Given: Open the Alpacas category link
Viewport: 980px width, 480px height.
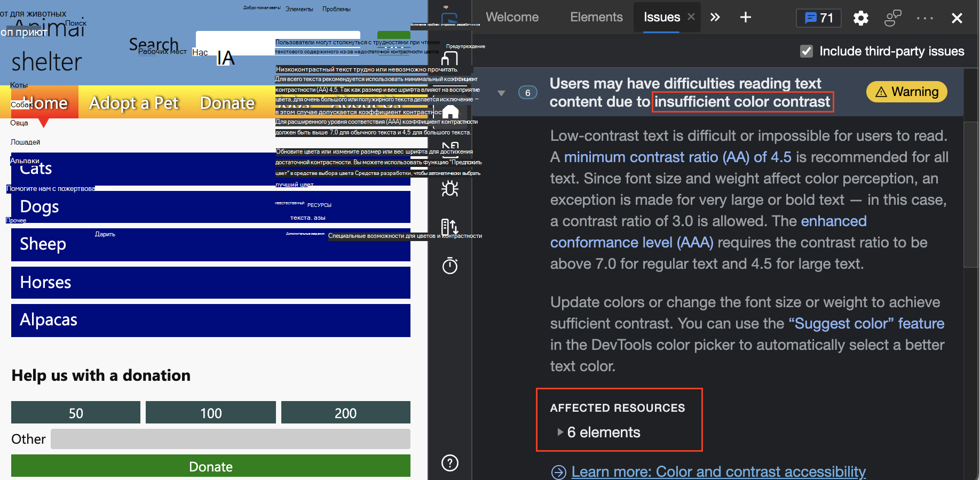Looking at the screenshot, I should click(x=211, y=321).
